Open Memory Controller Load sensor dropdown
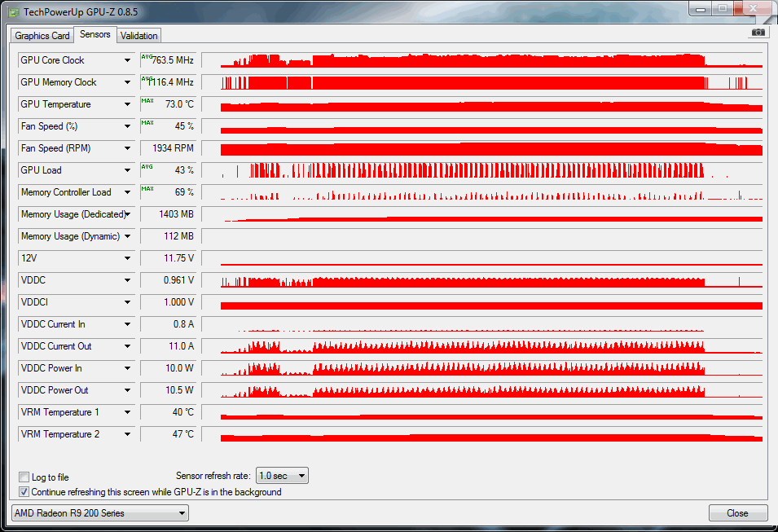This screenshot has width=778, height=532. 128,192
